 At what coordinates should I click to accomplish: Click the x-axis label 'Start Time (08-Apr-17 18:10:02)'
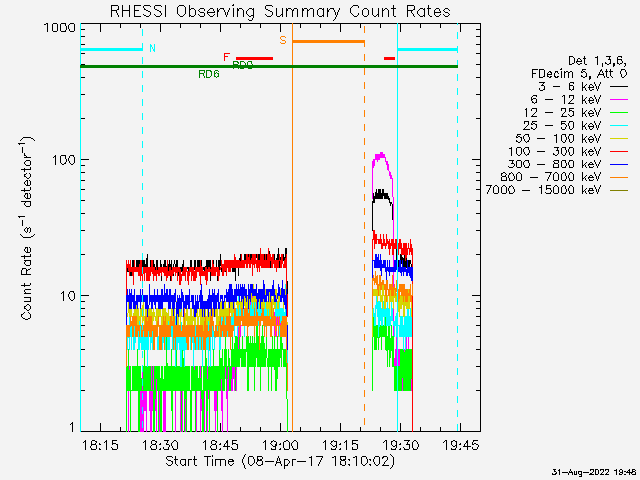280,461
